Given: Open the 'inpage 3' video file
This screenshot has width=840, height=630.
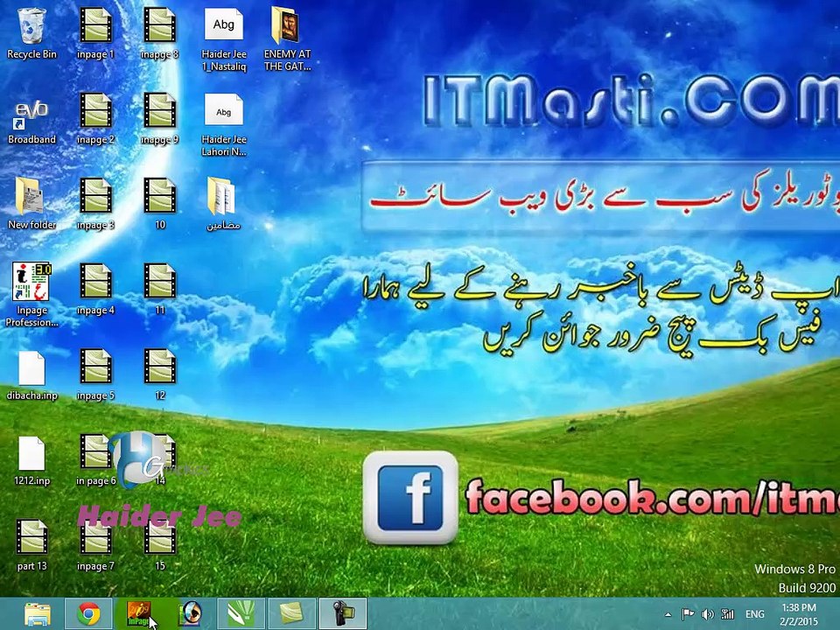Looking at the screenshot, I should [95, 204].
